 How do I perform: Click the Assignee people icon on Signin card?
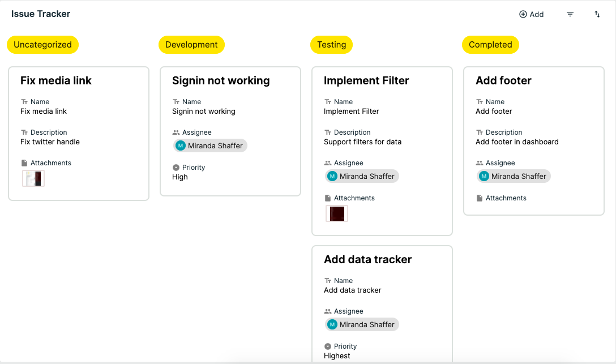[x=176, y=132]
